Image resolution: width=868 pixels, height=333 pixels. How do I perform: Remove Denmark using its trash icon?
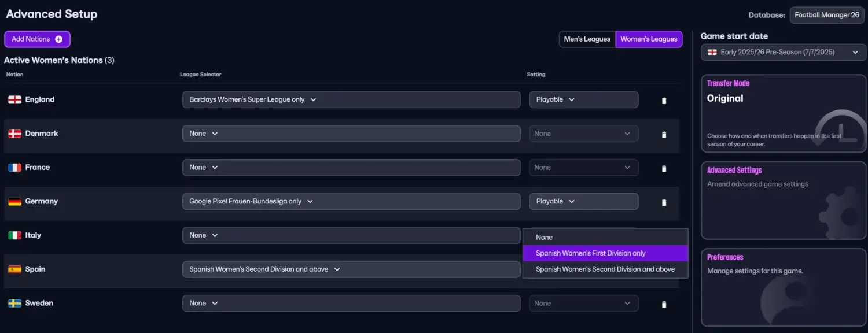coord(664,135)
